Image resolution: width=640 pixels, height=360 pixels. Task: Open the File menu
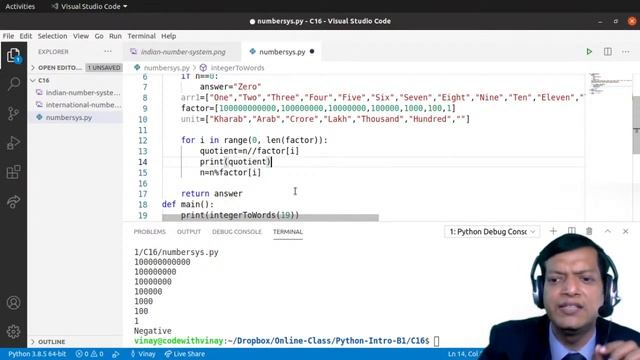(8, 36)
